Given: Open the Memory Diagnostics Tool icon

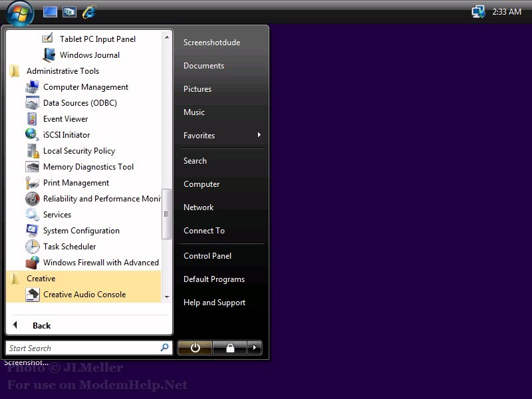Looking at the screenshot, I should (x=32, y=167).
